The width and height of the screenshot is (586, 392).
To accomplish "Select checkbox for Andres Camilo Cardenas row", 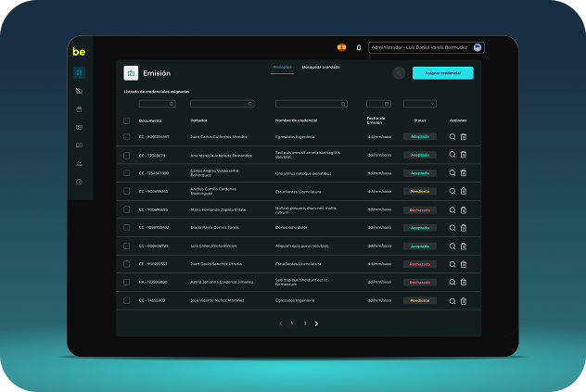I will click(127, 191).
